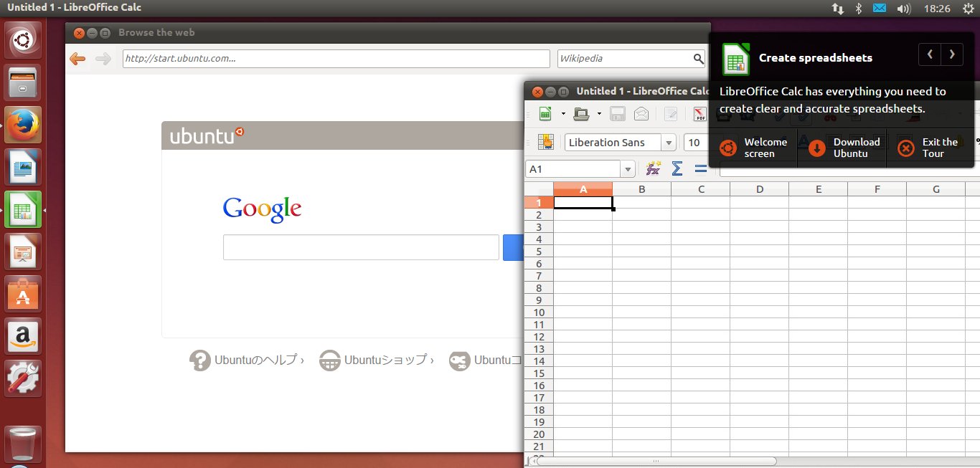980x468 pixels.
Task: Open Styles and Formatting icon in Calc
Action: (x=546, y=142)
